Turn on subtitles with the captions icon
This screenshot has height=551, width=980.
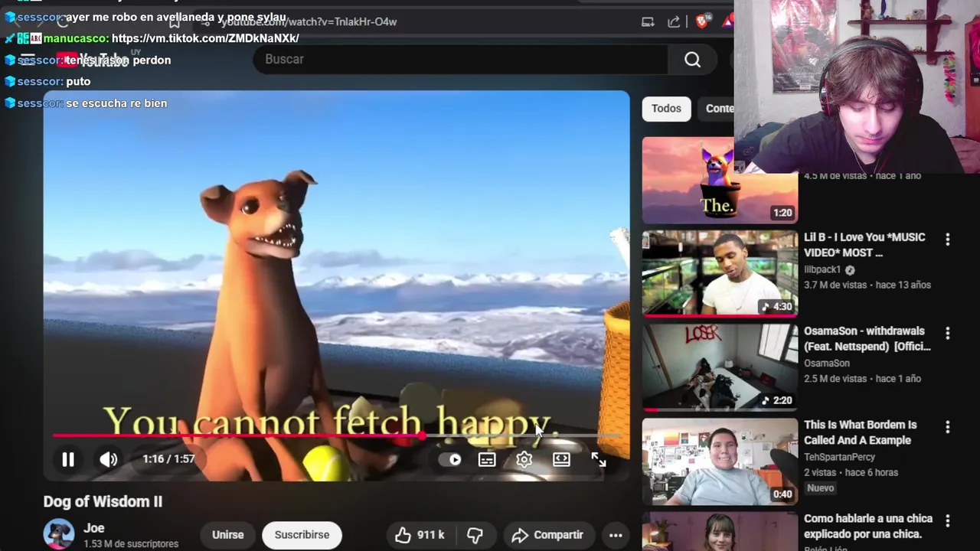(x=487, y=460)
